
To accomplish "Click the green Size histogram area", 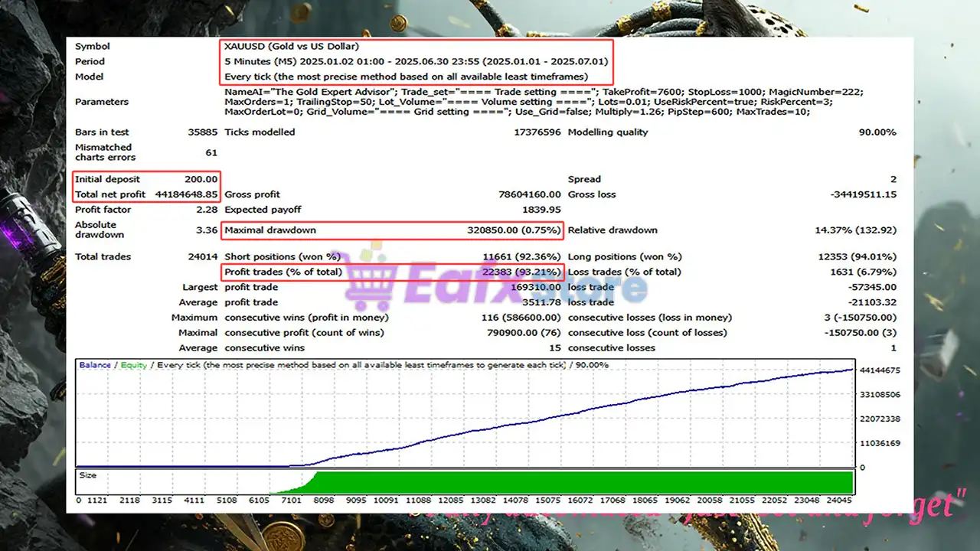I will (582, 482).
